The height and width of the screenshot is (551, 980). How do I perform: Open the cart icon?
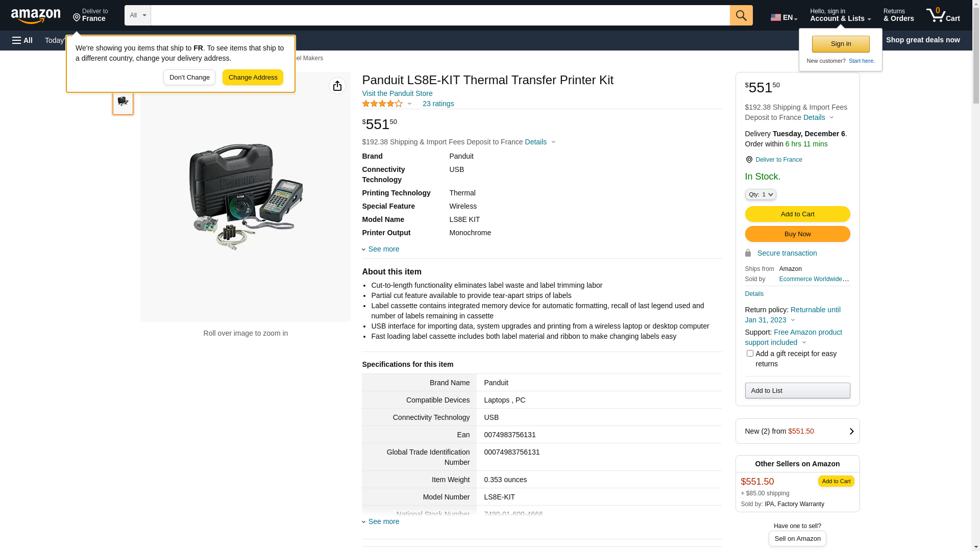pos(942,15)
